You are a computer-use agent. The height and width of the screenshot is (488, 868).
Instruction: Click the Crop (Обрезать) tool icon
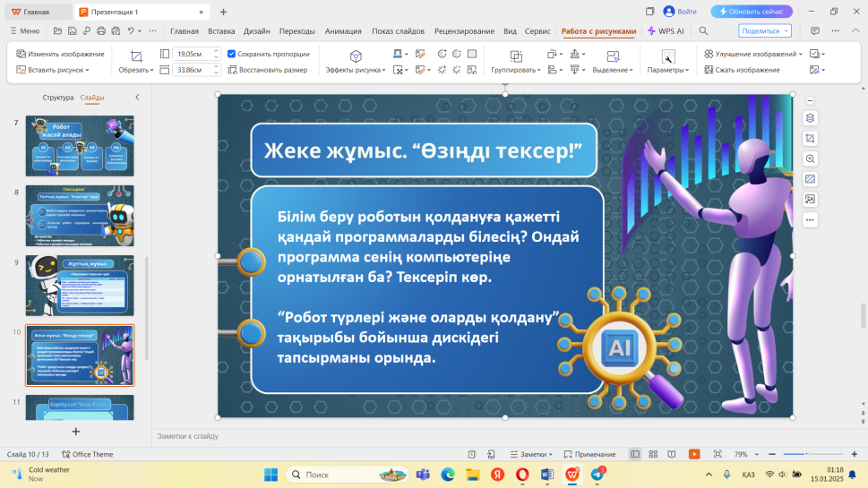tap(136, 56)
